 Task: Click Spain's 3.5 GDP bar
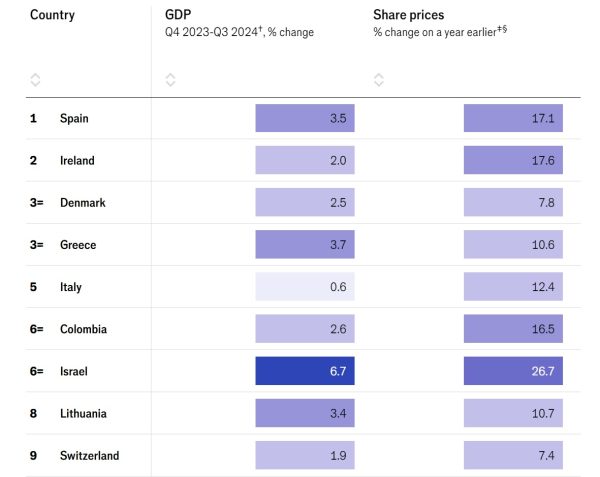(x=305, y=118)
